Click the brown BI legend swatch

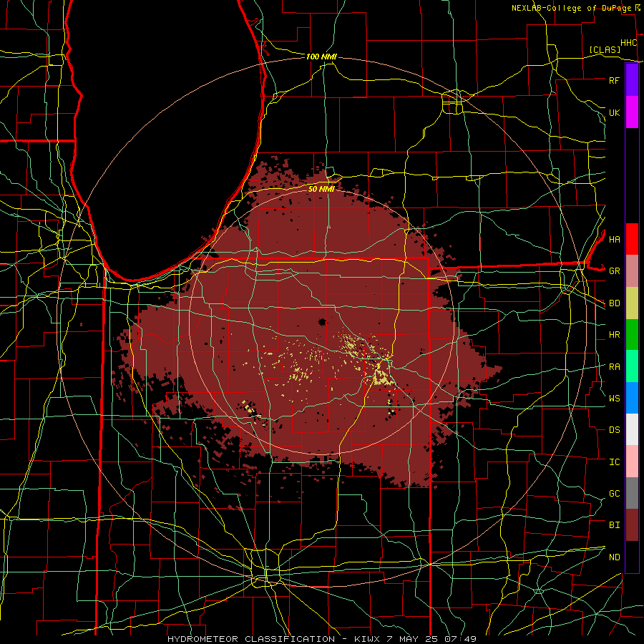pos(632,525)
